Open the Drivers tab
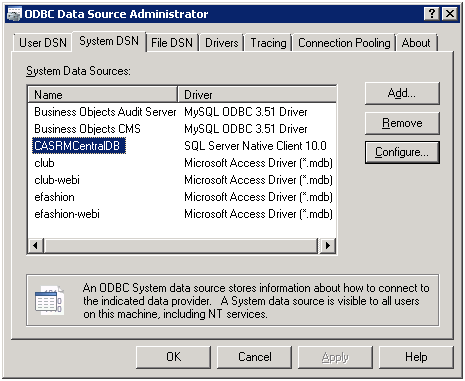Viewport: 465px width, 381px height. 222,43
